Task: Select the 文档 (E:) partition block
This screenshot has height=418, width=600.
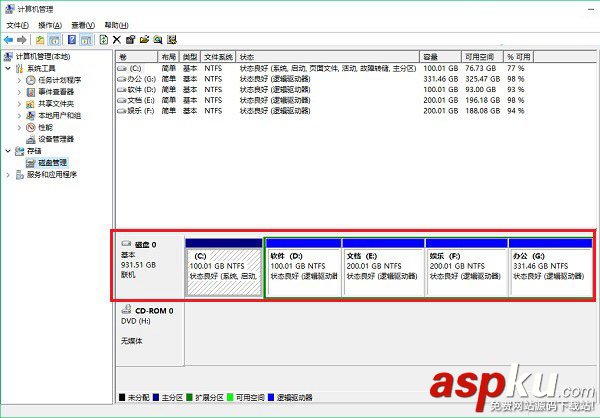Action: point(383,268)
